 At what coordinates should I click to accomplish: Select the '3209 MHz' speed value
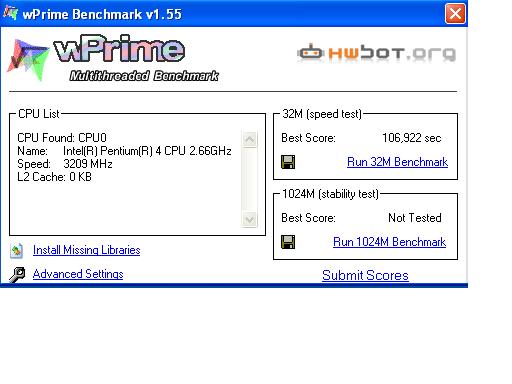point(88,164)
